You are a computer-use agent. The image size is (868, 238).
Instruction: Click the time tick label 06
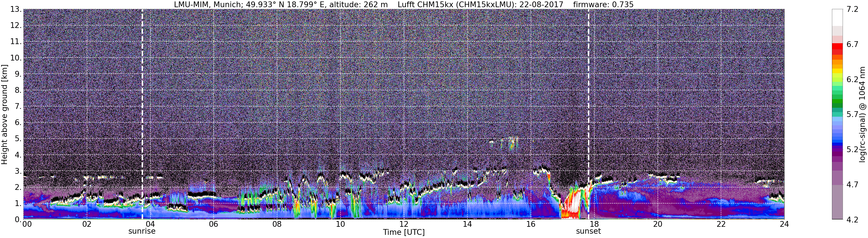coord(213,224)
